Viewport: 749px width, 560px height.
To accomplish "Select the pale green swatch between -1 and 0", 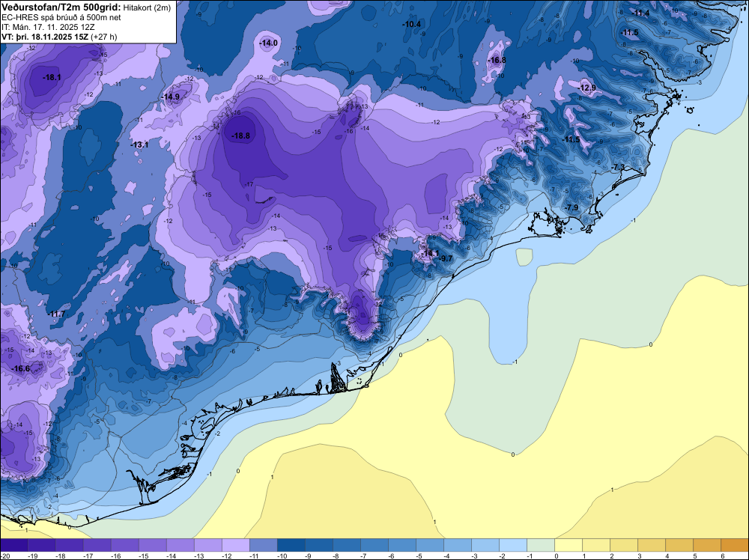I will (541, 545).
